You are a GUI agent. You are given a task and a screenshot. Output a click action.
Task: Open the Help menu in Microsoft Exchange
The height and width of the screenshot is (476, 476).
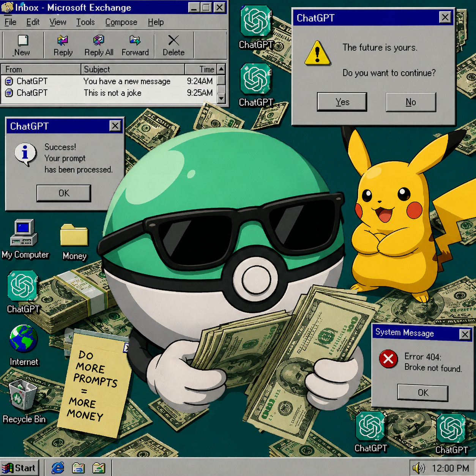point(156,22)
